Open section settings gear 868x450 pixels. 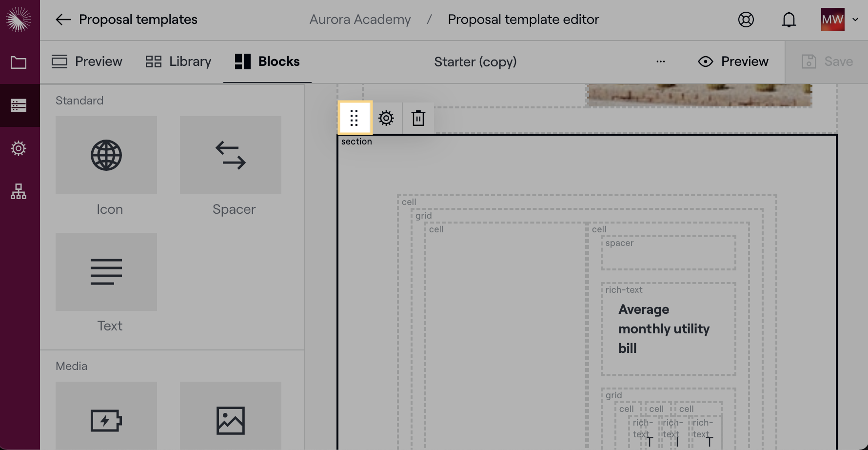386,118
